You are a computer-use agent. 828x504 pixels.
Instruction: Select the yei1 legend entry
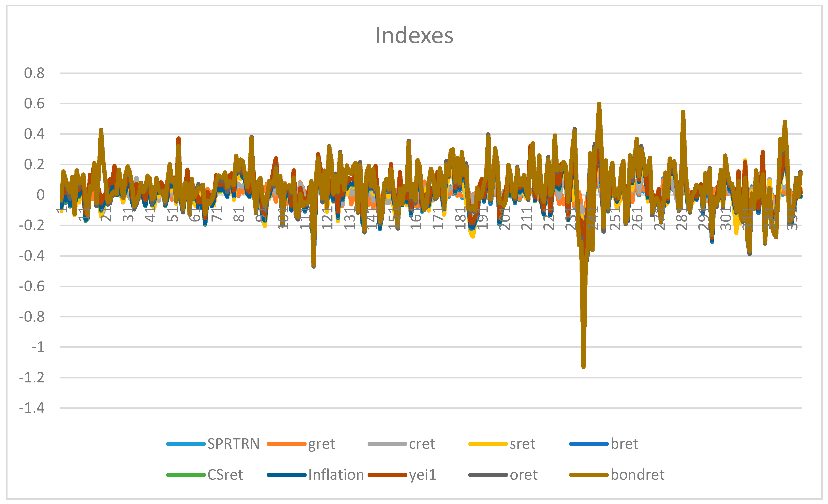422,475
